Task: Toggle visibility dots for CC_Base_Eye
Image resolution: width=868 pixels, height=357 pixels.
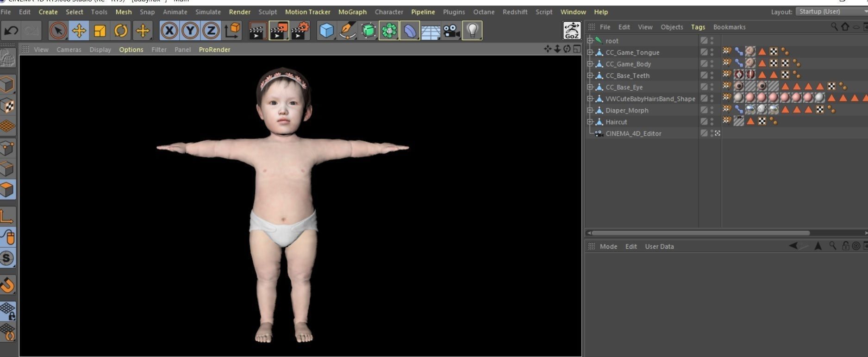Action: [x=712, y=87]
